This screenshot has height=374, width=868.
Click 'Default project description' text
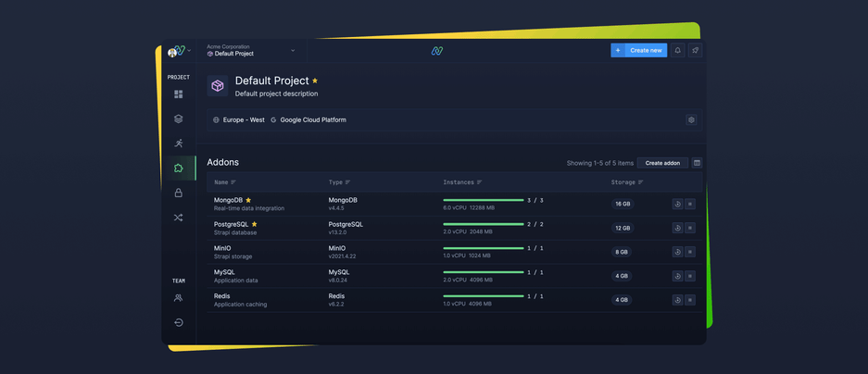(x=276, y=93)
